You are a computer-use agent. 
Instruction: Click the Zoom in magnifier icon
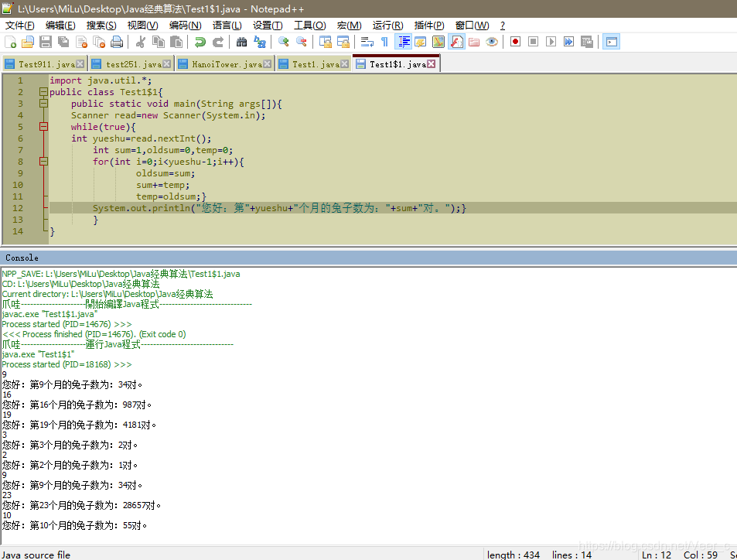[x=283, y=43]
